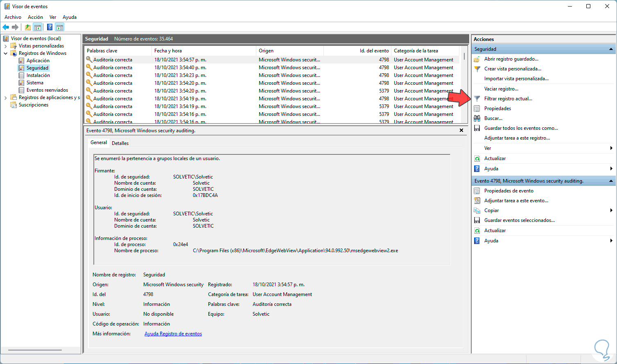Image resolution: width=617 pixels, height=364 pixels.
Task: Expand the Vistas personalizadas tree node
Action: click(5, 46)
